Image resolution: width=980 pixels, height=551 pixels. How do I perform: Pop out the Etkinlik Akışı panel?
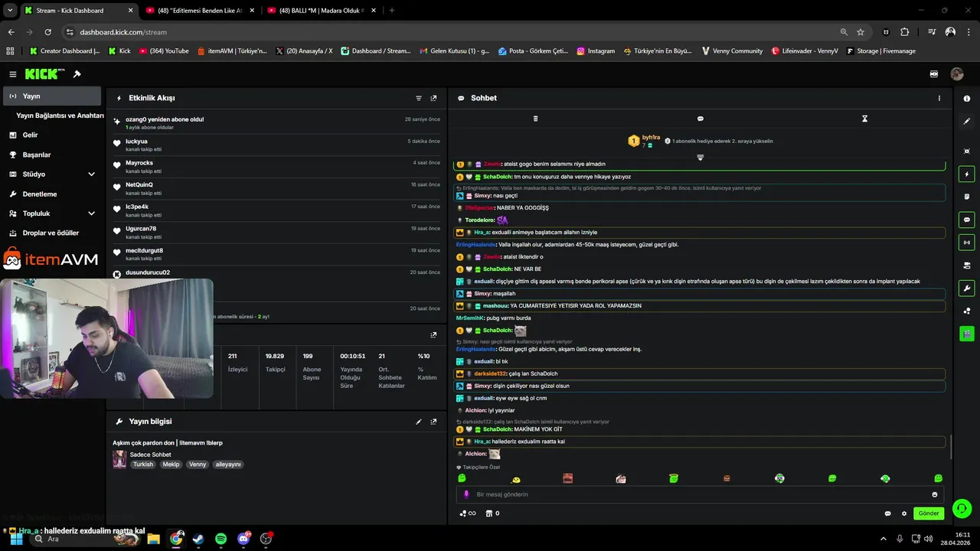click(x=433, y=98)
